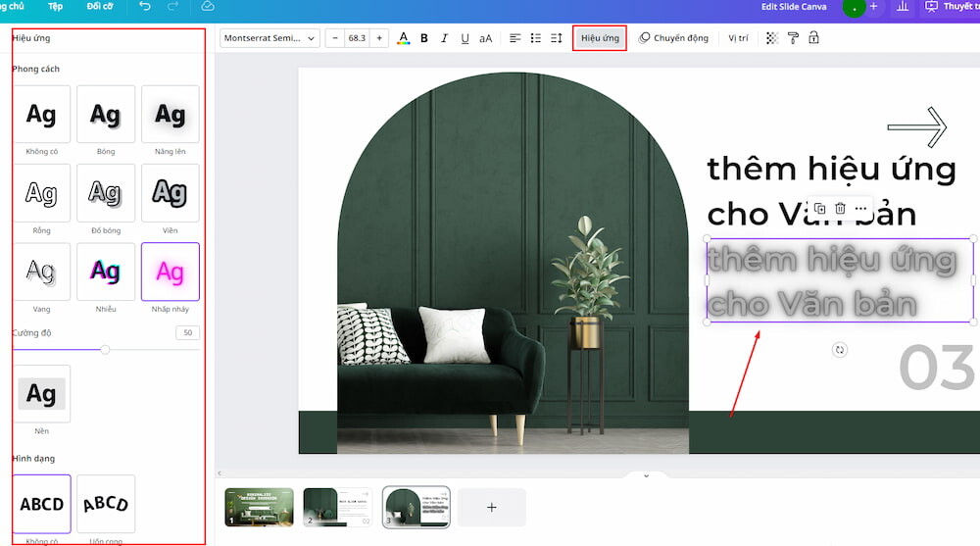Select the curved ABCD Uốn cong shape
The image size is (980, 546).
(x=106, y=504)
